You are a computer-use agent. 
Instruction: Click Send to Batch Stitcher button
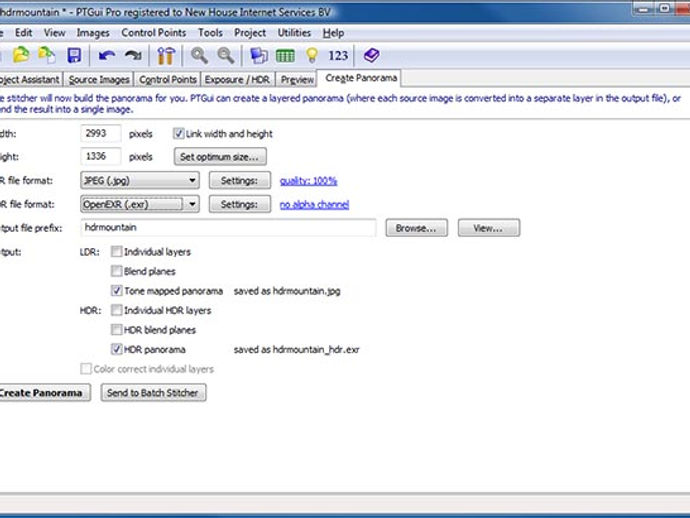[153, 393]
